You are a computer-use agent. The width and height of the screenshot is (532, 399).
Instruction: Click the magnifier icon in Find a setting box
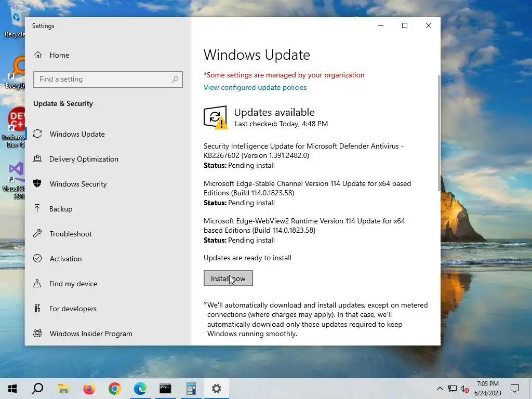tap(175, 79)
